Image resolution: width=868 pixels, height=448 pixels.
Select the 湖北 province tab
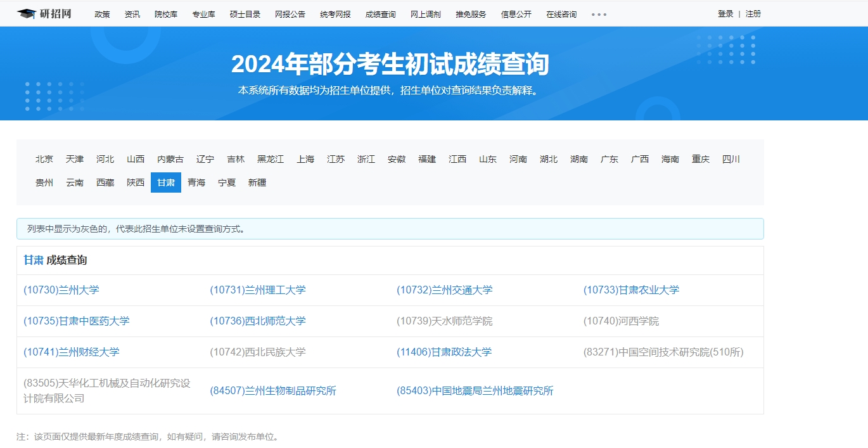[549, 159]
